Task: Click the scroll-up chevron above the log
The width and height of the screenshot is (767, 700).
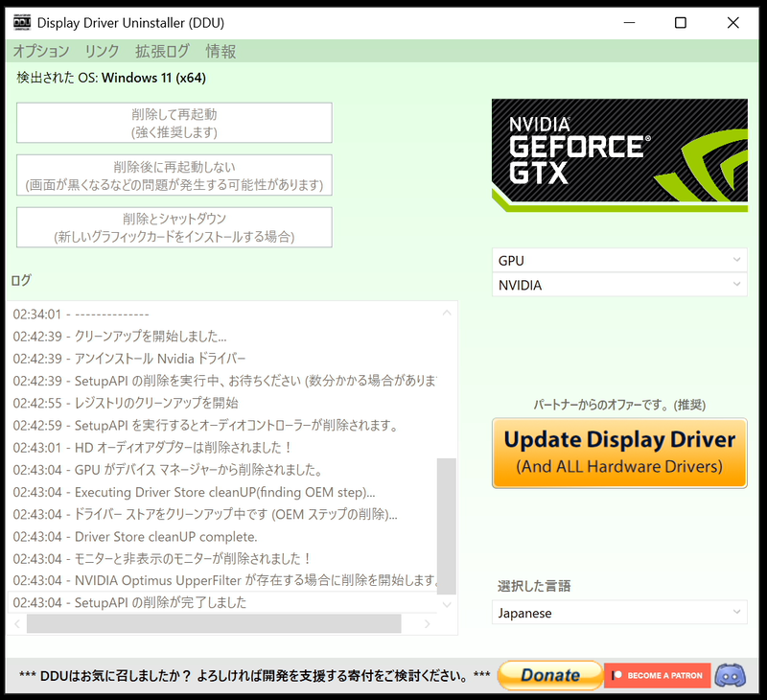Action: click(x=447, y=313)
